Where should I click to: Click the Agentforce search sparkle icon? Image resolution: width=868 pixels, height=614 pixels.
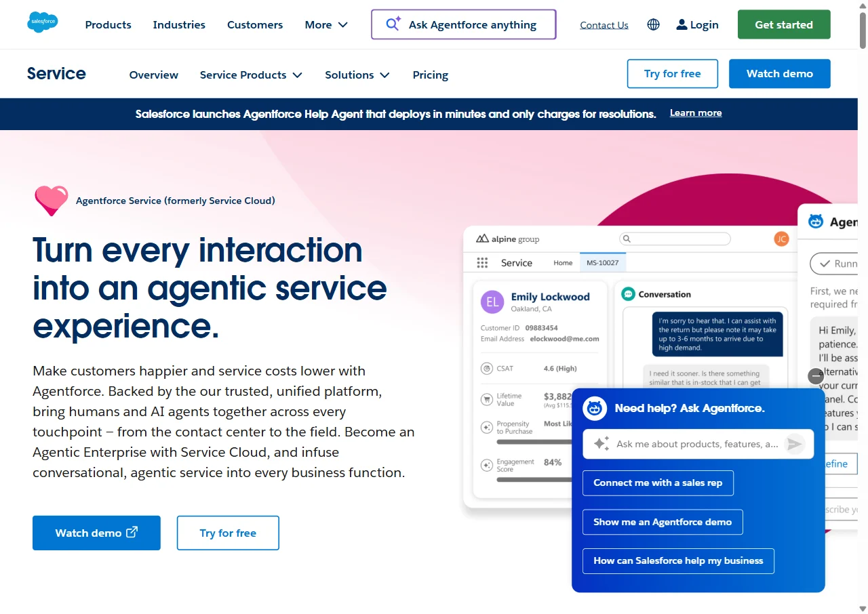[393, 24]
